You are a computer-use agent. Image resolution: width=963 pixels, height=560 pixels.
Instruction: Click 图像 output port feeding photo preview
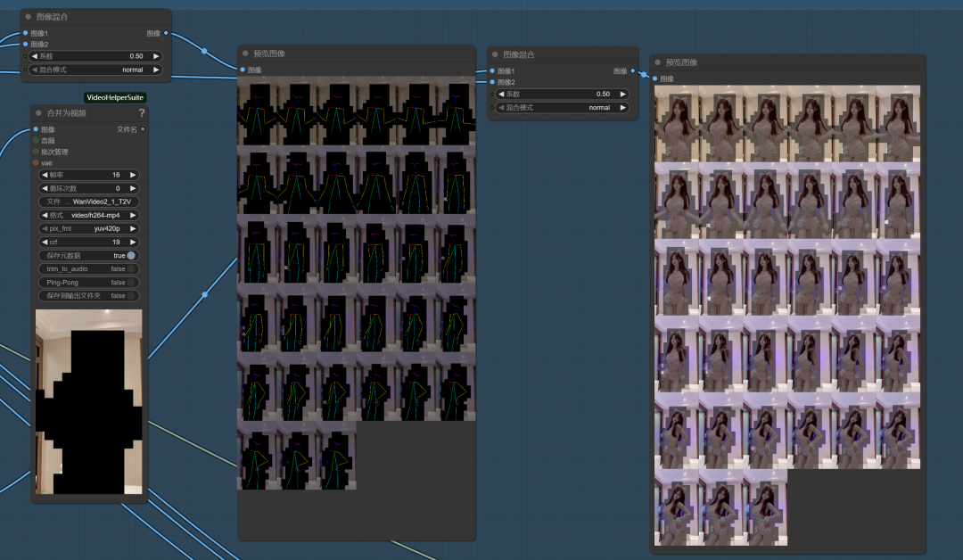click(632, 71)
